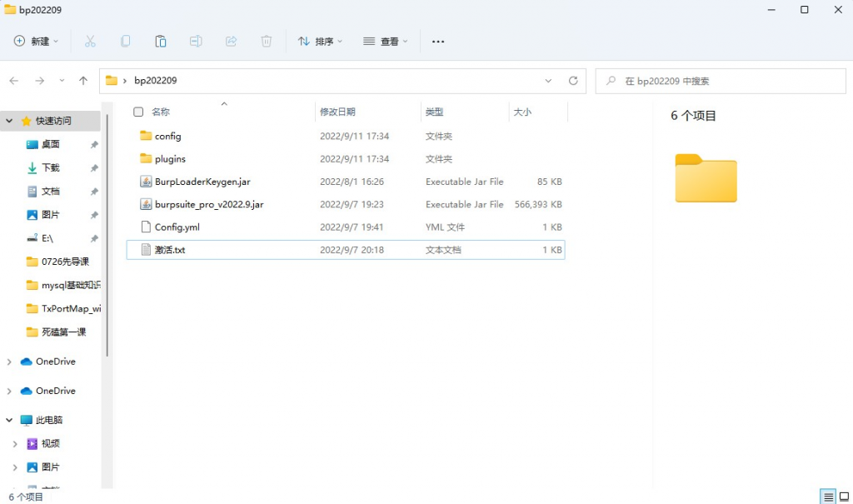Collapse the 快速访问 tree node
The width and height of the screenshot is (853, 504).
9,121
